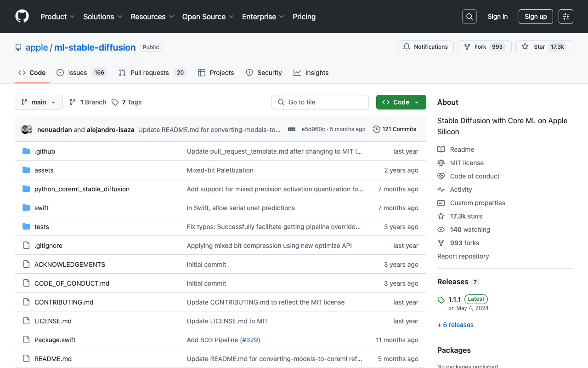Click the Sign up button

[536, 17]
